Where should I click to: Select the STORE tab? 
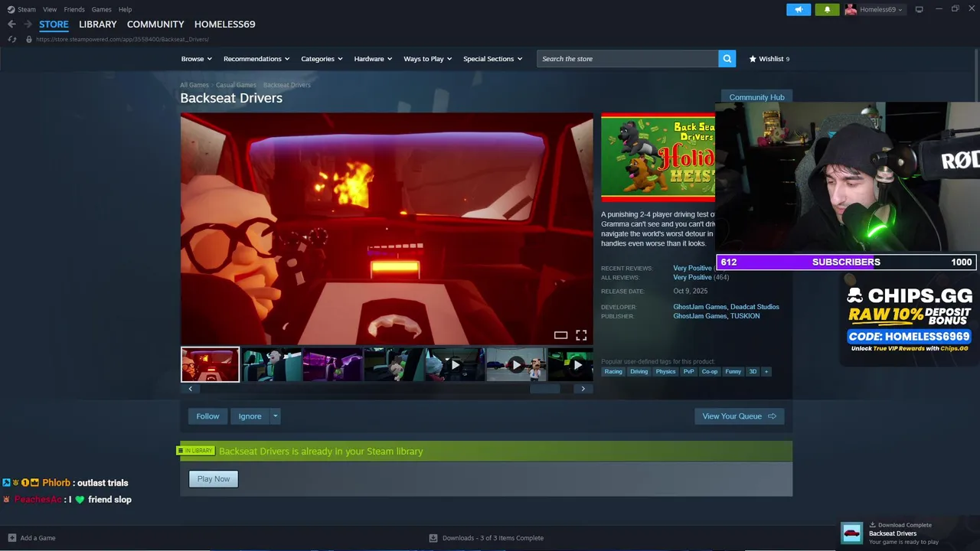tap(54, 24)
